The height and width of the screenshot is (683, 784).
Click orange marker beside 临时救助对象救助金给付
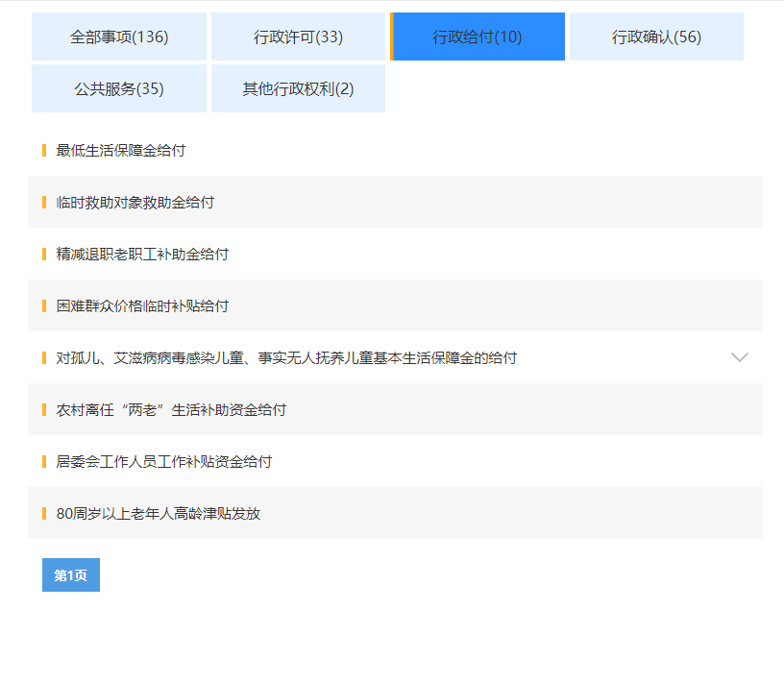point(44,203)
